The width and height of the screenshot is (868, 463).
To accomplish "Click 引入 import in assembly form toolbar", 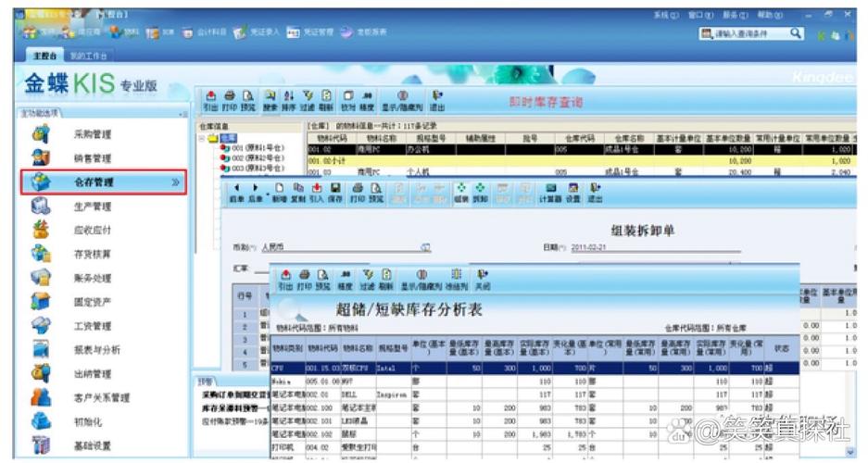I will point(317,193).
